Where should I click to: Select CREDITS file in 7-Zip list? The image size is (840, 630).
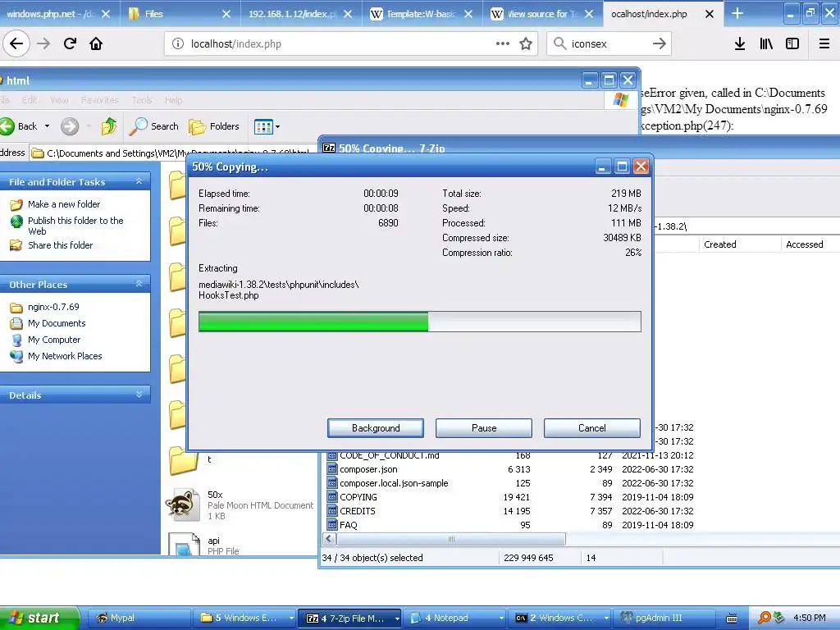[358, 511]
